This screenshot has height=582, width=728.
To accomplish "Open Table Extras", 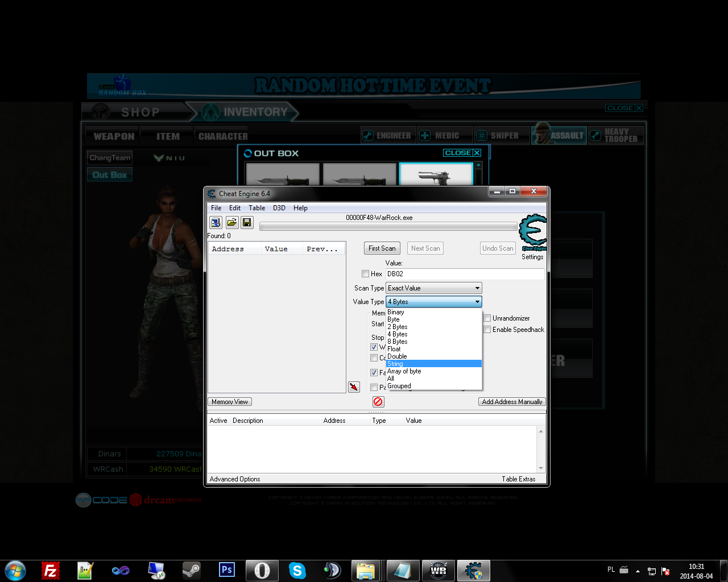I will 519,479.
